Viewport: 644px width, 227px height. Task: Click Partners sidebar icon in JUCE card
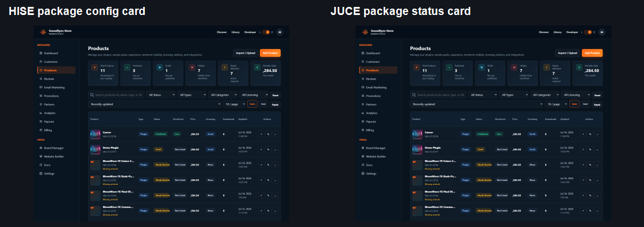(363, 104)
